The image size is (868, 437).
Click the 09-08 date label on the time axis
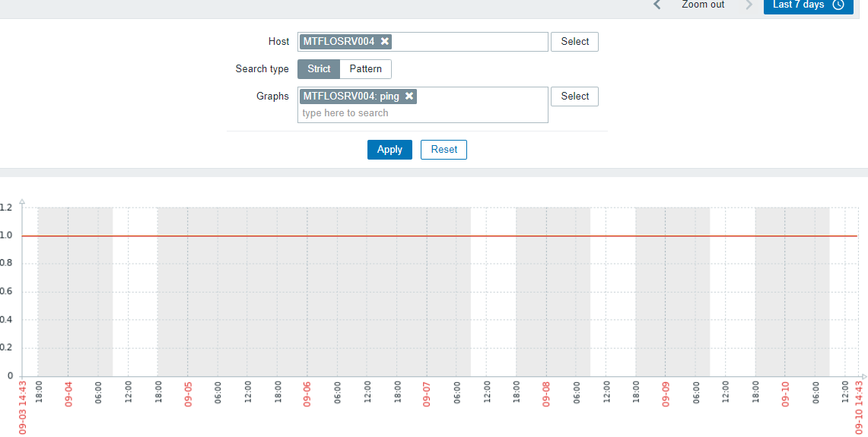546,394
